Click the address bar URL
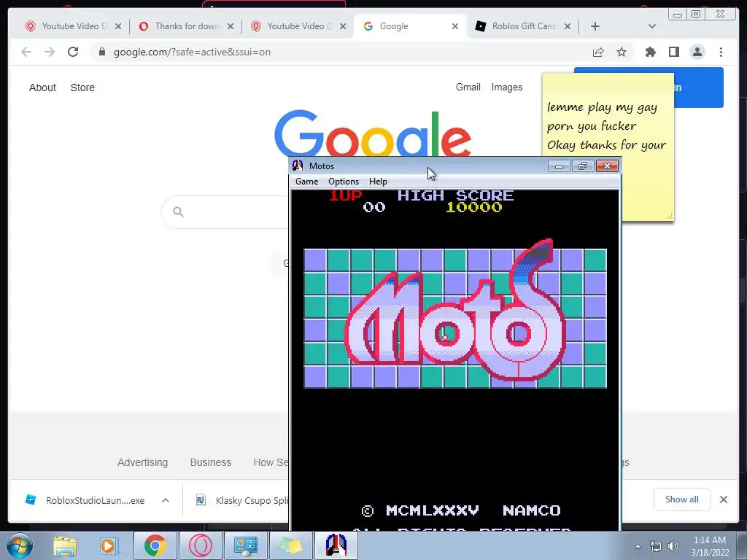 click(192, 52)
